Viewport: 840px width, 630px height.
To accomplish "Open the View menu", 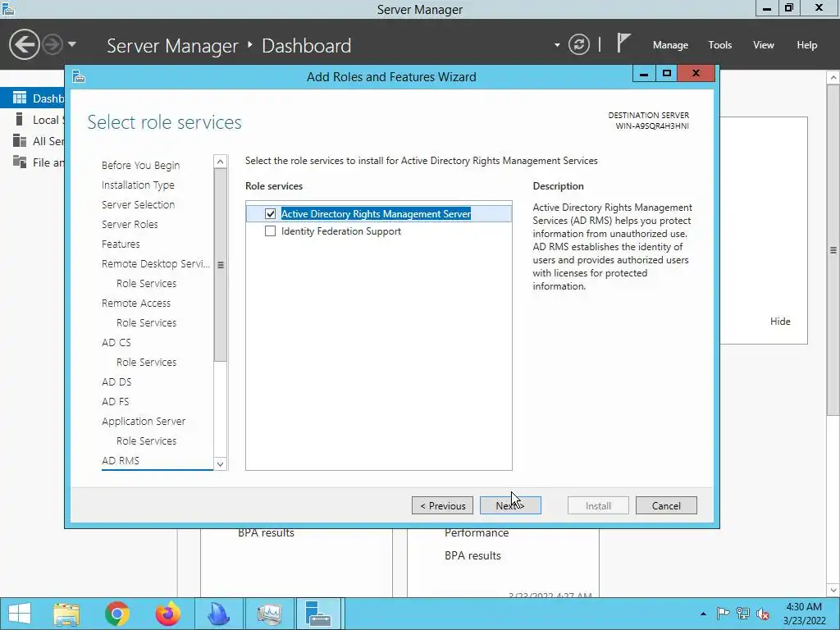I will [764, 45].
